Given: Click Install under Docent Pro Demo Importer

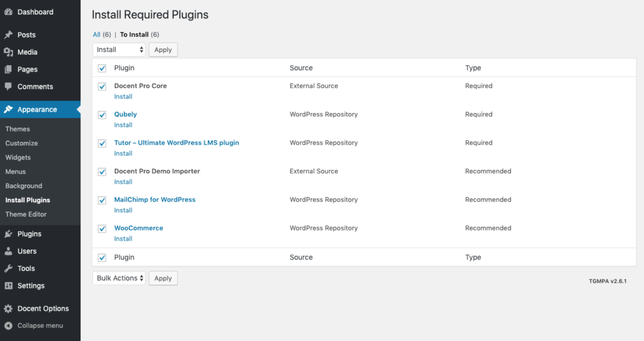Looking at the screenshot, I should (123, 182).
